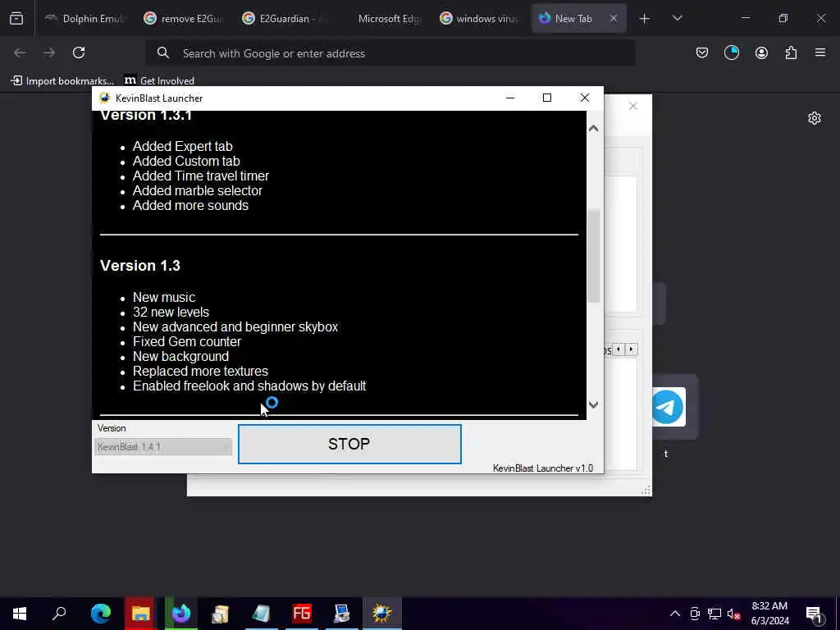Open KevinBlast sunburst taskbar icon
This screenshot has height=630, width=840.
[x=382, y=614]
